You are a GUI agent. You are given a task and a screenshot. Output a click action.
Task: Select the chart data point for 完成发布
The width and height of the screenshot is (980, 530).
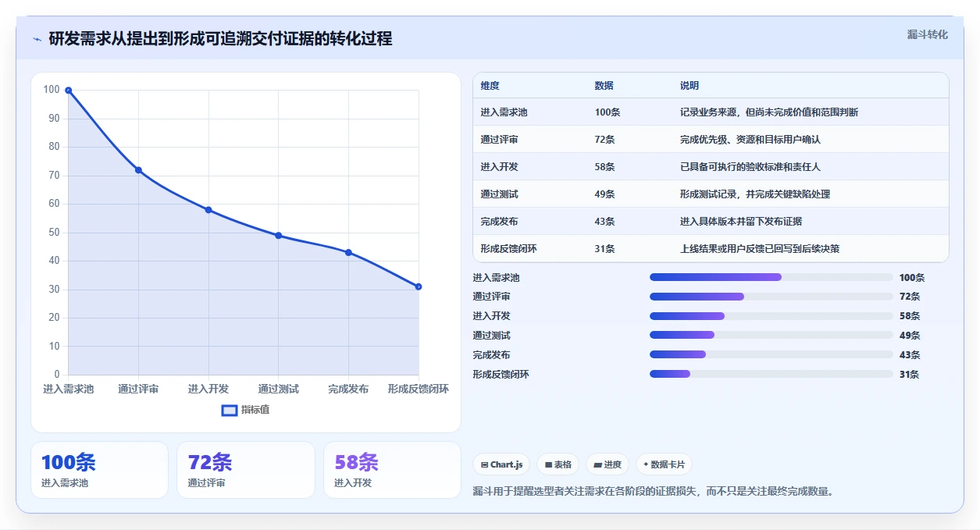tap(348, 253)
